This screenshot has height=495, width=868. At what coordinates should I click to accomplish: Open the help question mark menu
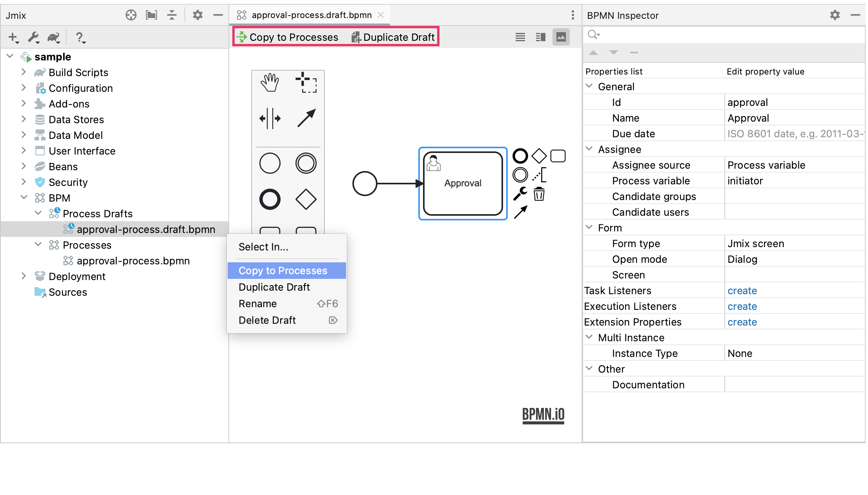coord(80,37)
